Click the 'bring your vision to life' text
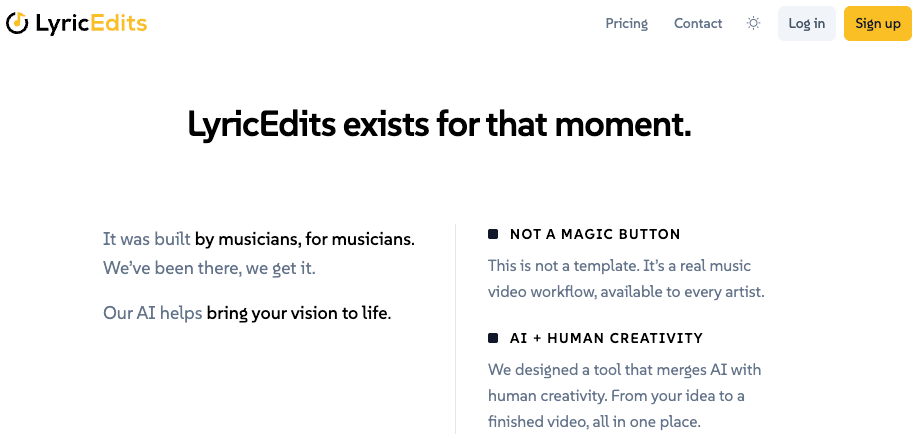The height and width of the screenshot is (447, 922). [298, 313]
